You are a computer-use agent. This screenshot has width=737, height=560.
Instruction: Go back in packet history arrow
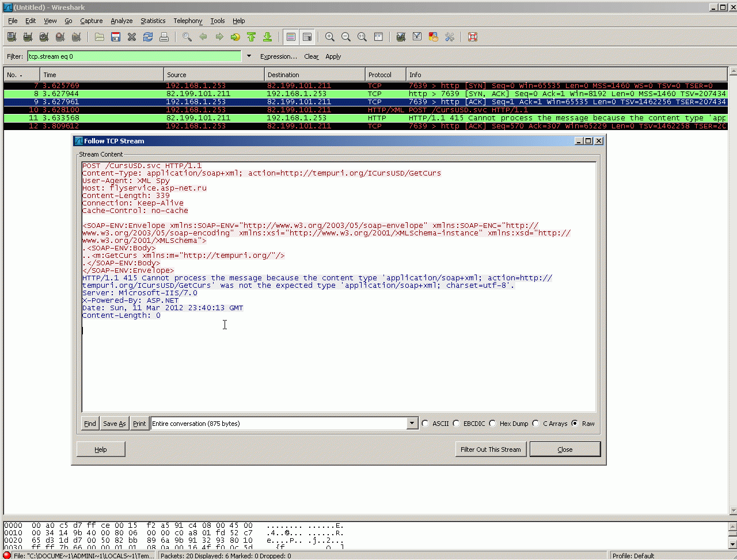(x=203, y=37)
